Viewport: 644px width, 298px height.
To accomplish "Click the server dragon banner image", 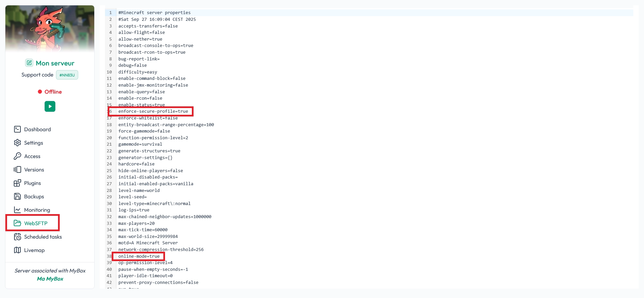I will click(x=50, y=29).
